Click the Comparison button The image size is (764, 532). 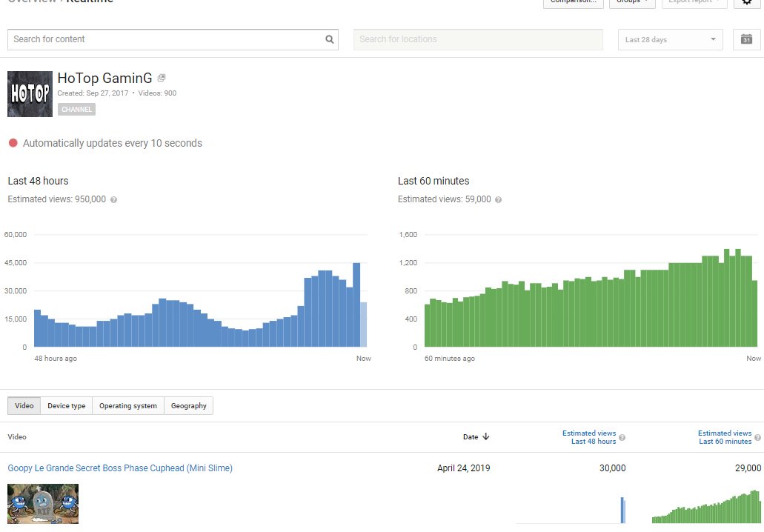(573, 2)
